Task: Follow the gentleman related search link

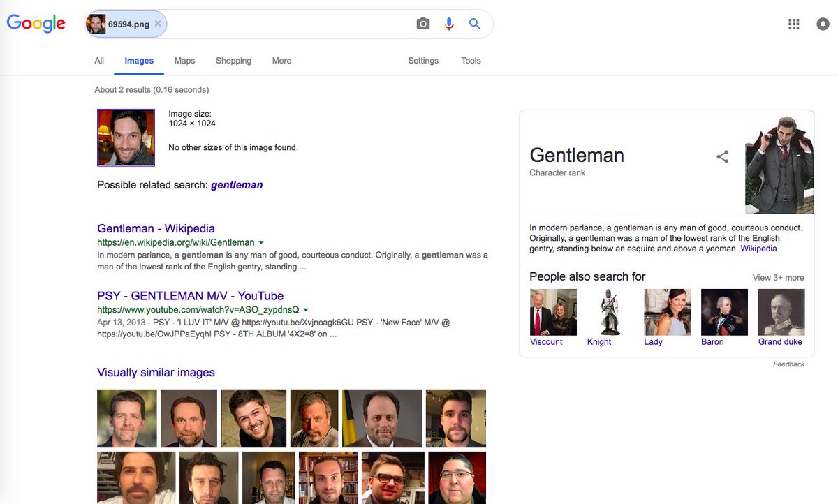Action: (237, 185)
